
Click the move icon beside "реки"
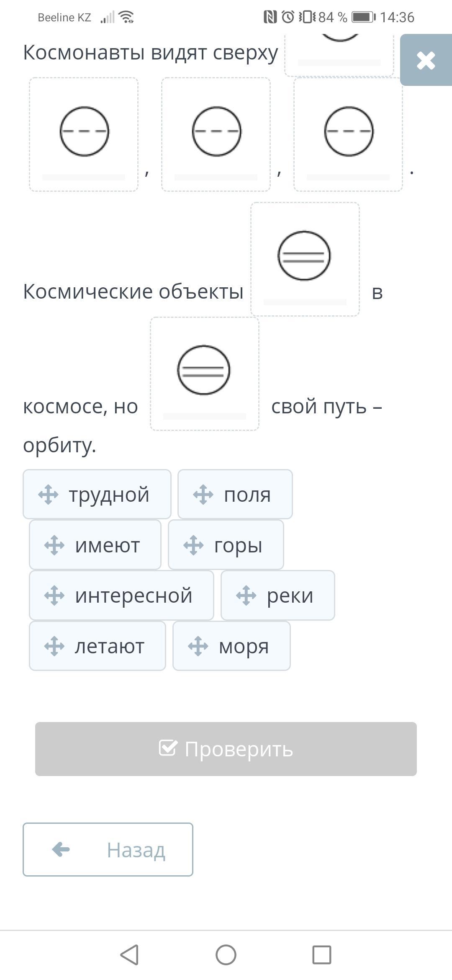[246, 596]
